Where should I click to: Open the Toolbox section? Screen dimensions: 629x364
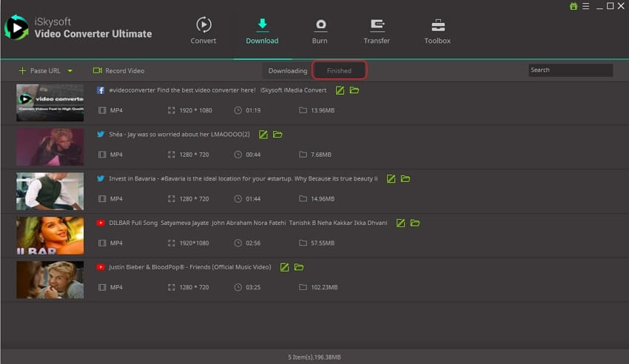click(437, 30)
